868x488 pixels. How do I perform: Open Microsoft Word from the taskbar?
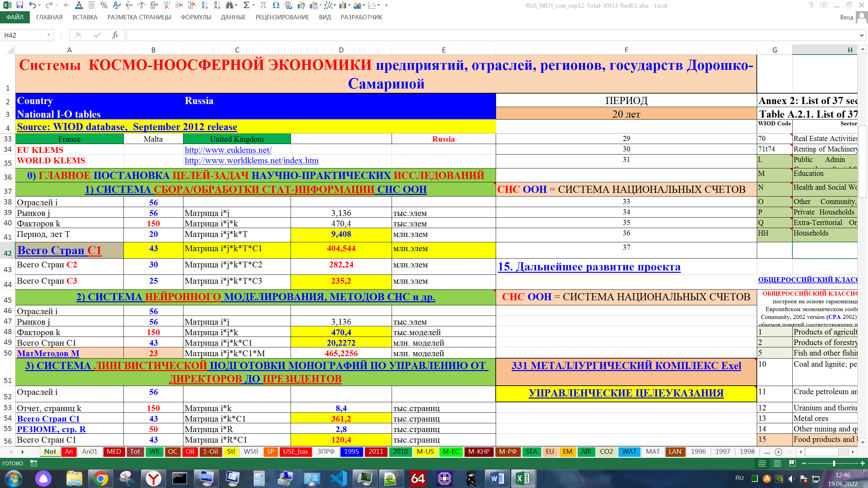(x=497, y=479)
